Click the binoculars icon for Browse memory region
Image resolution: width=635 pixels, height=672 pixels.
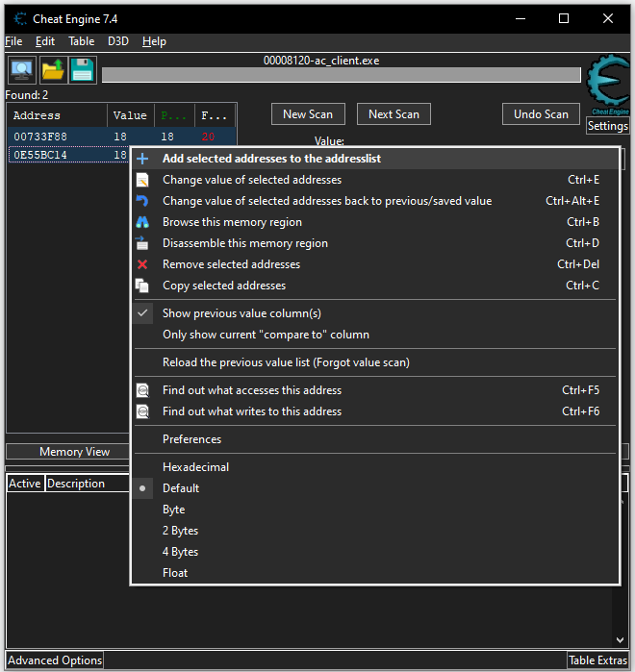(x=142, y=222)
